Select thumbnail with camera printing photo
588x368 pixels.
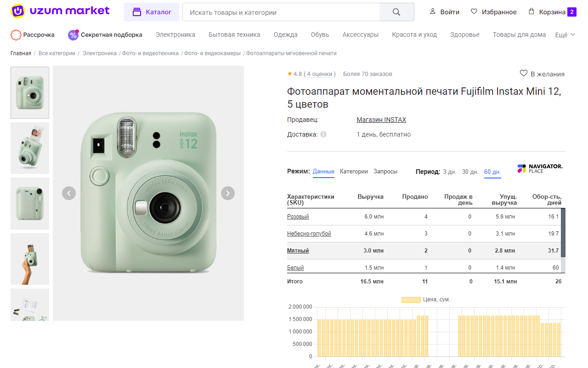coord(30,148)
